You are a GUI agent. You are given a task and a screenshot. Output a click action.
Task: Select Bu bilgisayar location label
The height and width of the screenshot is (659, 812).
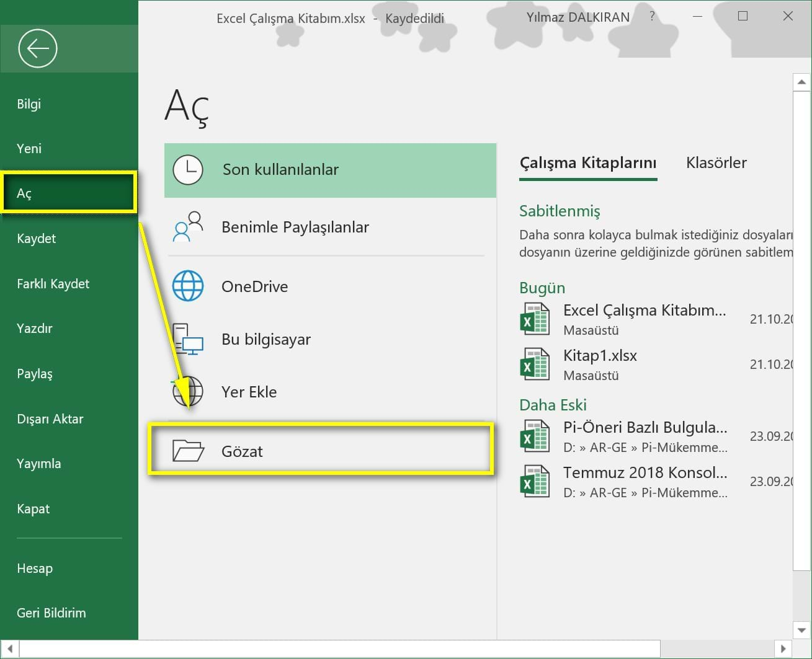pos(266,340)
